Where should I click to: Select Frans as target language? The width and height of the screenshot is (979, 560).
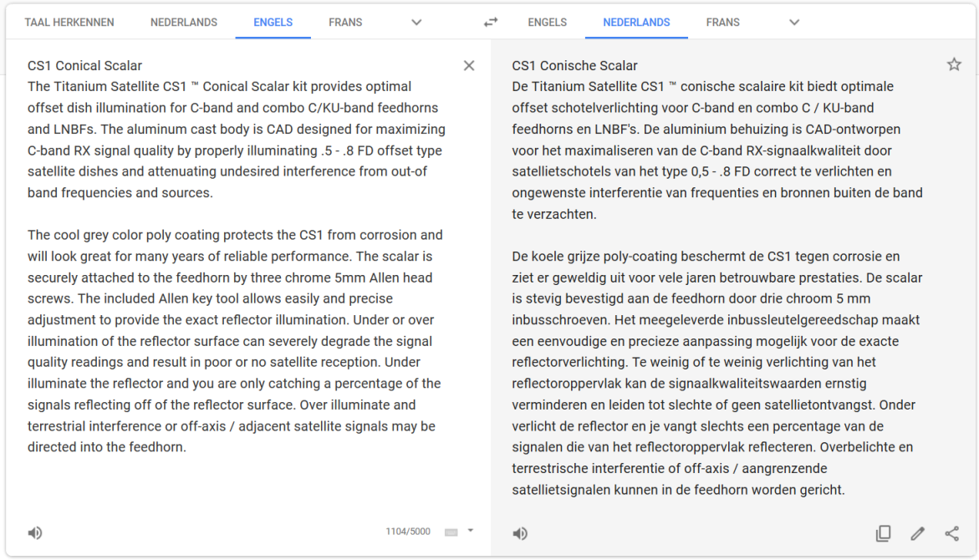pyautogui.click(x=722, y=23)
